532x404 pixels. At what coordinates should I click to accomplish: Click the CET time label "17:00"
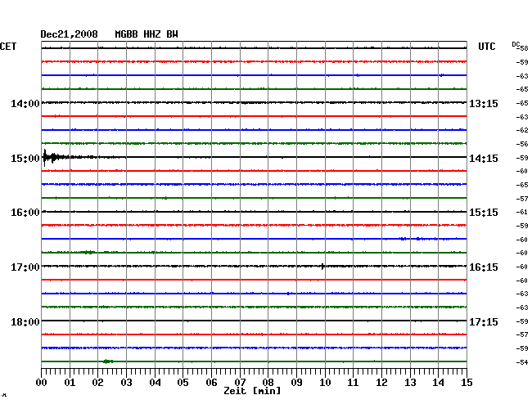click(x=25, y=267)
